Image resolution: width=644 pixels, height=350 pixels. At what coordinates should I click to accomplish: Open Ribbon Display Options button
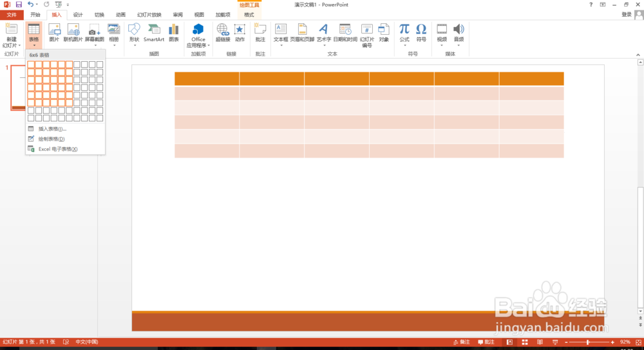[x=603, y=5]
